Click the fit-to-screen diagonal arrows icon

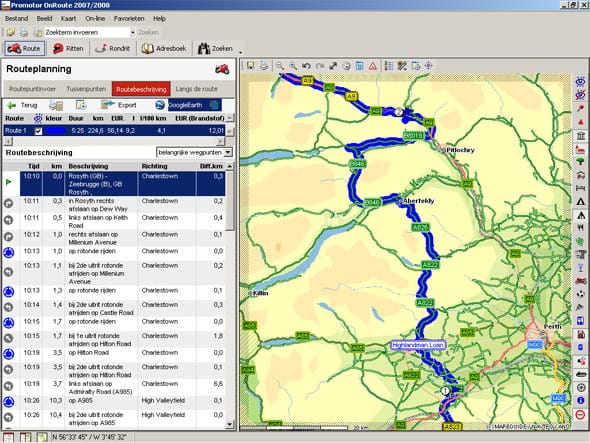coord(333,66)
